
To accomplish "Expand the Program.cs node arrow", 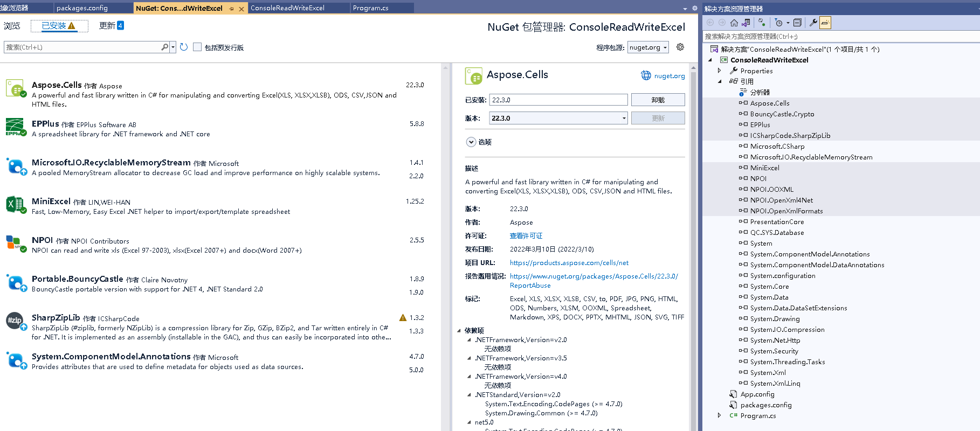I will [x=719, y=415].
